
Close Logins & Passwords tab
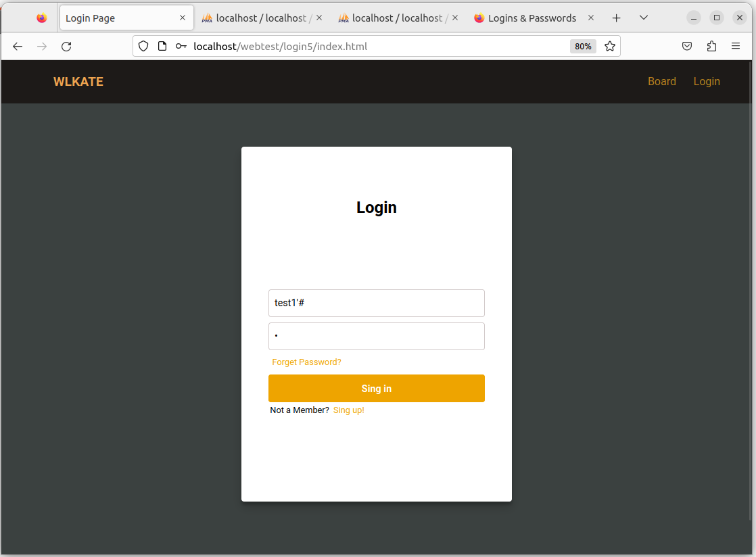click(x=591, y=18)
